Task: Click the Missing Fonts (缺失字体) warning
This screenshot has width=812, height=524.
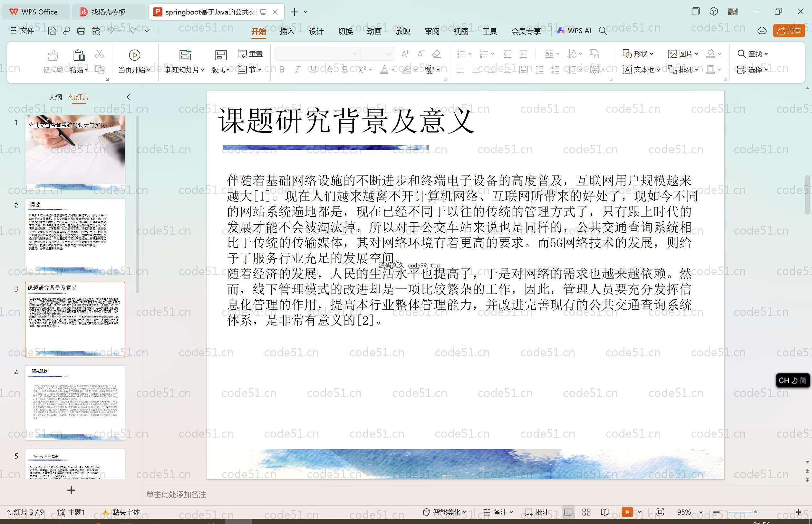Action: [121, 512]
